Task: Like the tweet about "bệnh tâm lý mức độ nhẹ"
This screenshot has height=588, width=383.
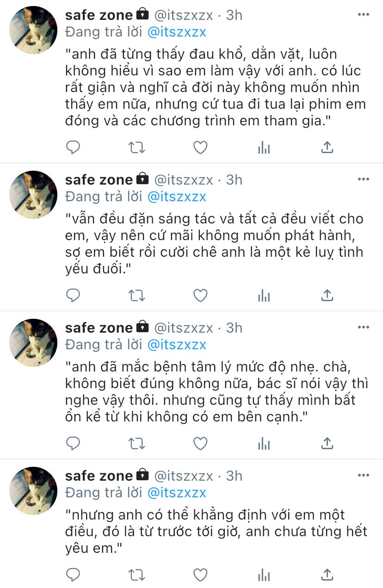Action: (200, 443)
